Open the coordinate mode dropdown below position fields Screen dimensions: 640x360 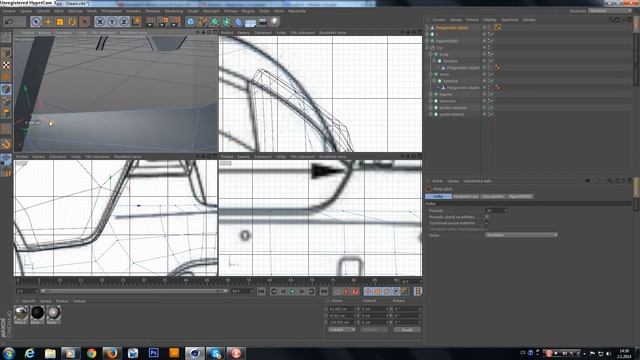342,330
